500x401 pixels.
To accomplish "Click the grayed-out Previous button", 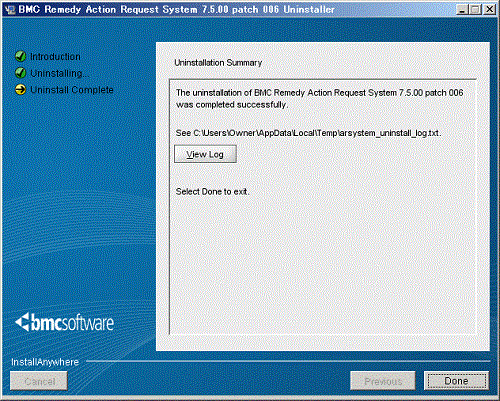I will pos(383,381).
